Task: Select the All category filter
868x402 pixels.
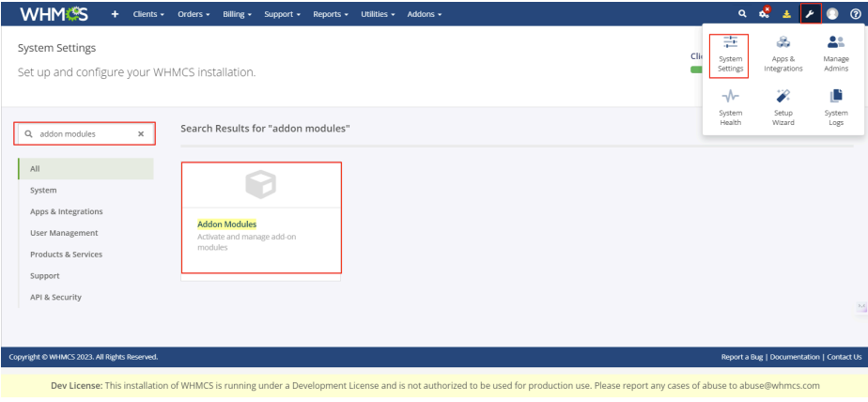Action: tap(85, 169)
